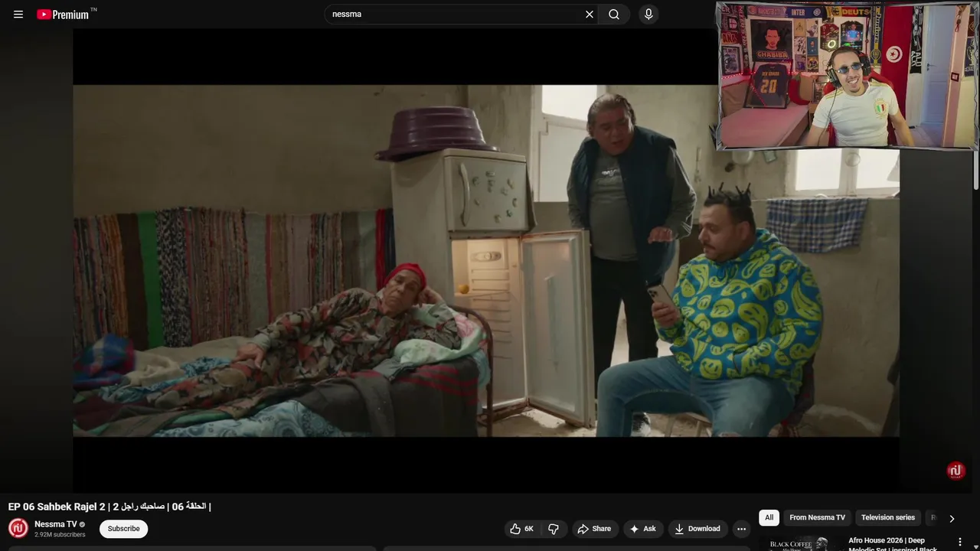
Task: Click the Nessma watermark logo in player
Action: pyautogui.click(x=955, y=471)
